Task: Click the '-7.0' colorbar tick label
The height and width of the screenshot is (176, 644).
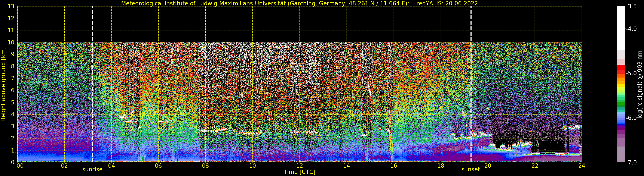Action: 631,163
